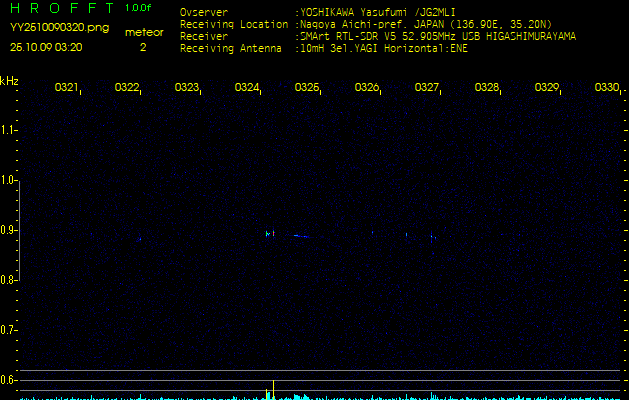Click the elongated echo trail near 0325
Viewport: 629px width, 400px height.
(301, 236)
